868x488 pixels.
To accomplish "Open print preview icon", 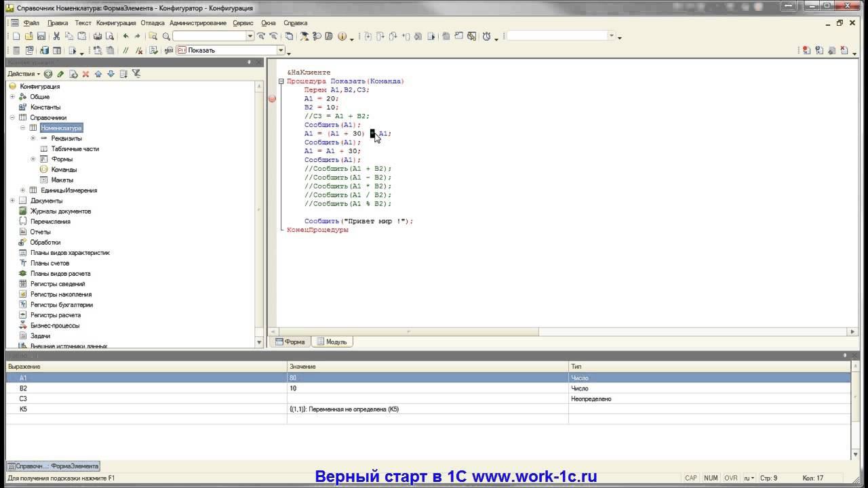I will click(x=110, y=36).
